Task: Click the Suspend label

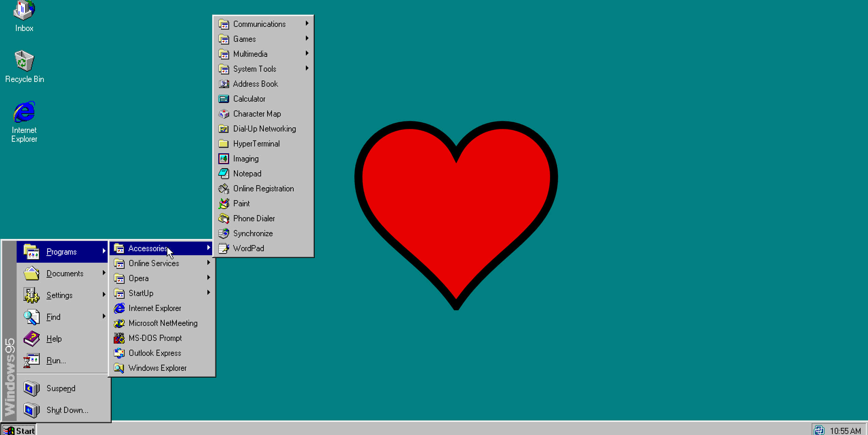Action: 61,388
